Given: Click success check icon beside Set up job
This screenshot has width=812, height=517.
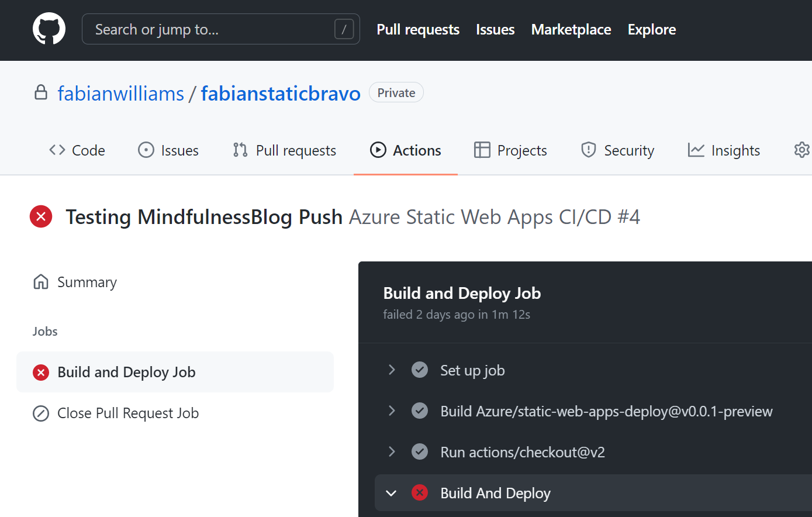Looking at the screenshot, I should (420, 370).
